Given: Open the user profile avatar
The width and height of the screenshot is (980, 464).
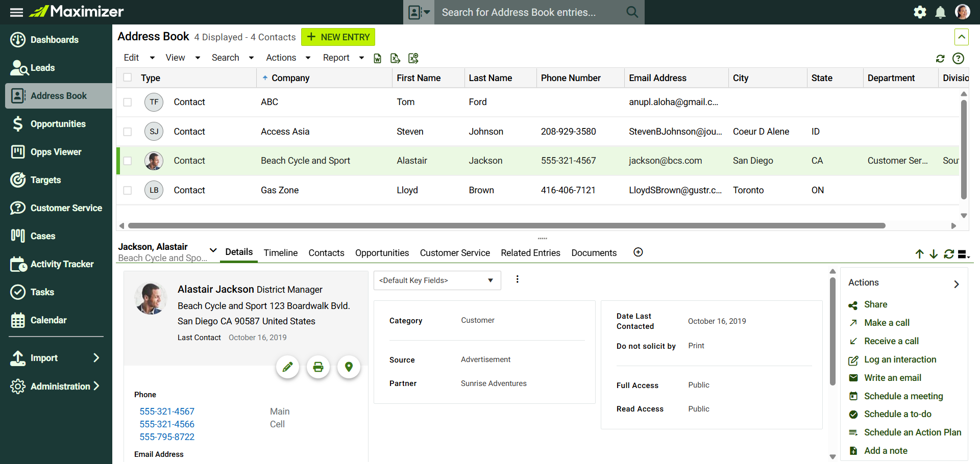Looking at the screenshot, I should point(962,12).
